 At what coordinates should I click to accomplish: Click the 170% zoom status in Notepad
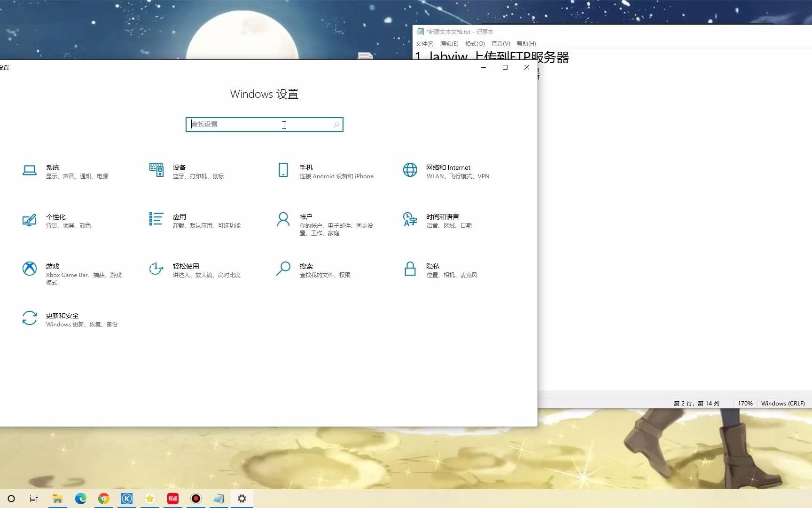point(745,404)
